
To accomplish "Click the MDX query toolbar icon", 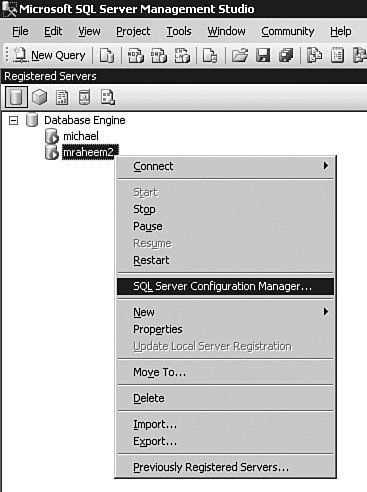I will [x=136, y=55].
